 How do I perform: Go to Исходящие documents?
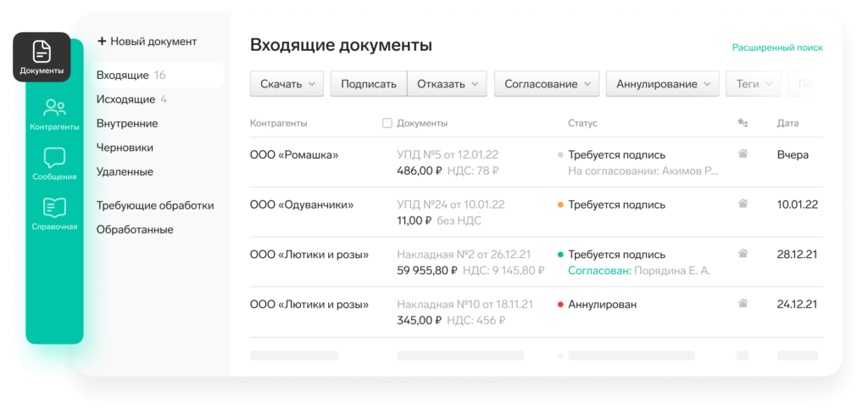[x=125, y=99]
